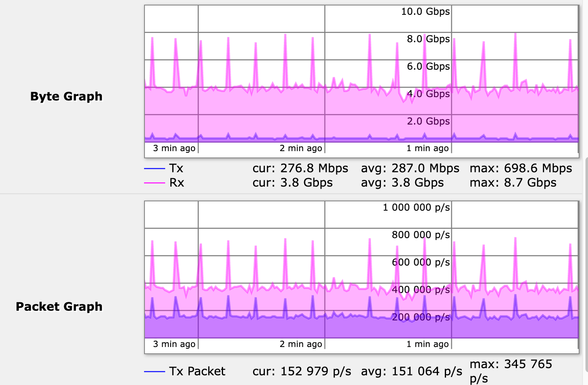Click the avg 151 064 p/s value
588x385 pixels.
point(411,371)
